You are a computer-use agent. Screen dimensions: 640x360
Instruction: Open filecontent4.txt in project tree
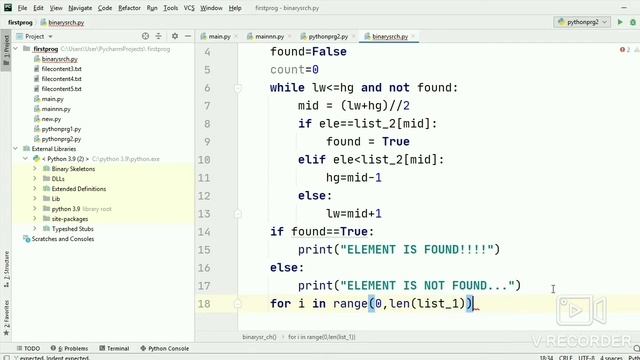[61, 79]
